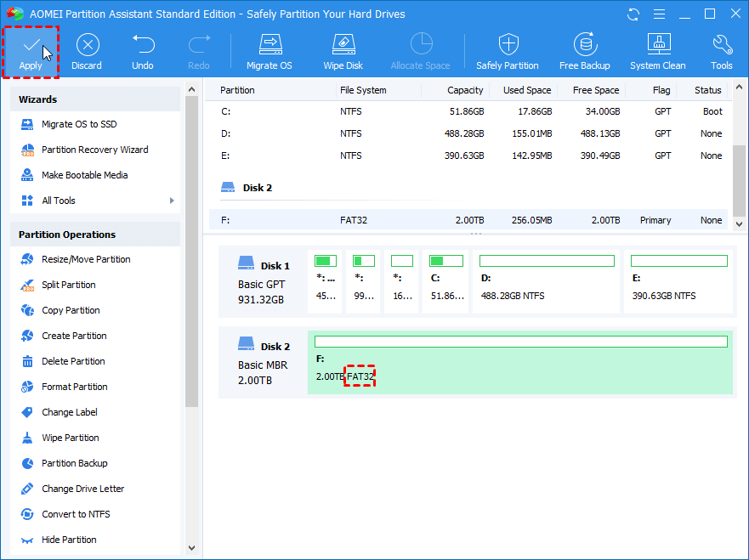Open the Tools wrench menu
This screenshot has width=749, height=560.
(722, 44)
